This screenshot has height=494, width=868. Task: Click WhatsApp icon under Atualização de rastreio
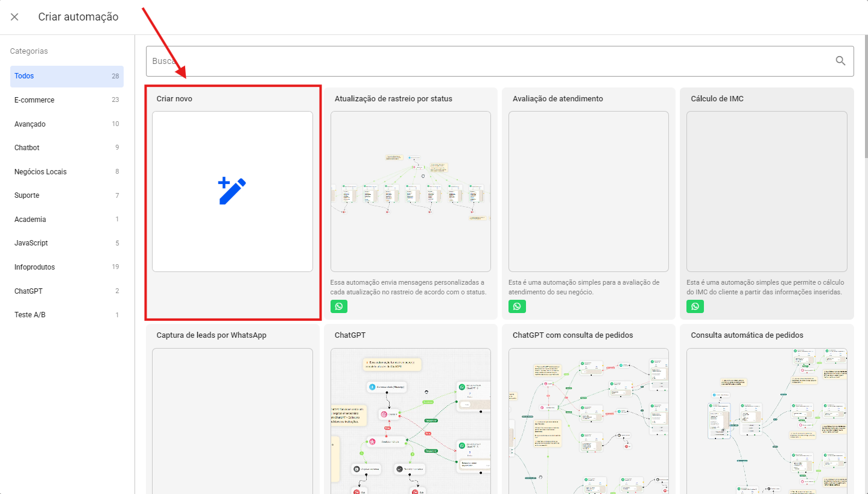pyautogui.click(x=339, y=306)
